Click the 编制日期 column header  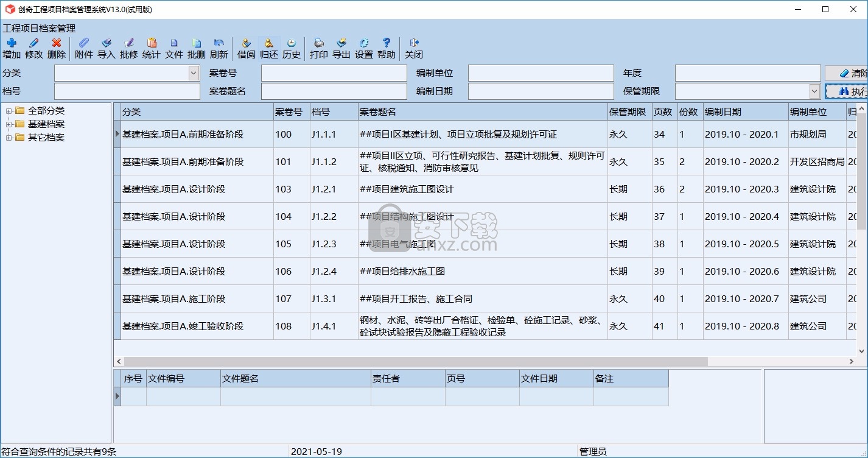click(746, 112)
